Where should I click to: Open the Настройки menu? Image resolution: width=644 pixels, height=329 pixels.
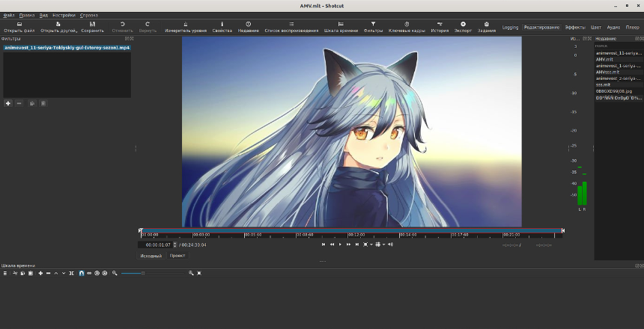(x=64, y=15)
